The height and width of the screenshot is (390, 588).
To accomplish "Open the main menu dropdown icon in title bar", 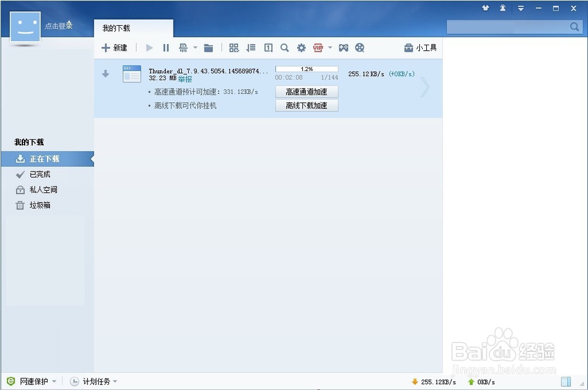I will click(x=521, y=8).
